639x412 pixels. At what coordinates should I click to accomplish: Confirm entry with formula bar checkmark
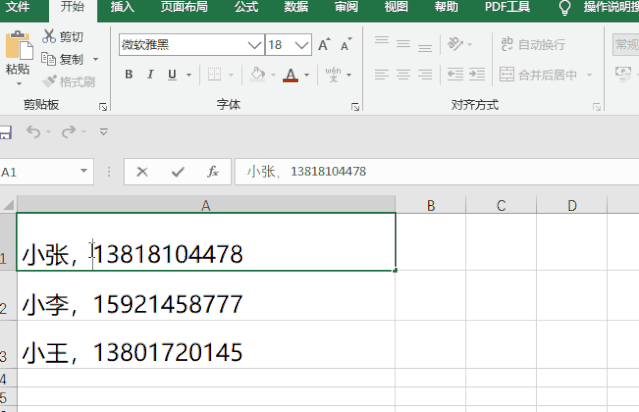point(177,172)
